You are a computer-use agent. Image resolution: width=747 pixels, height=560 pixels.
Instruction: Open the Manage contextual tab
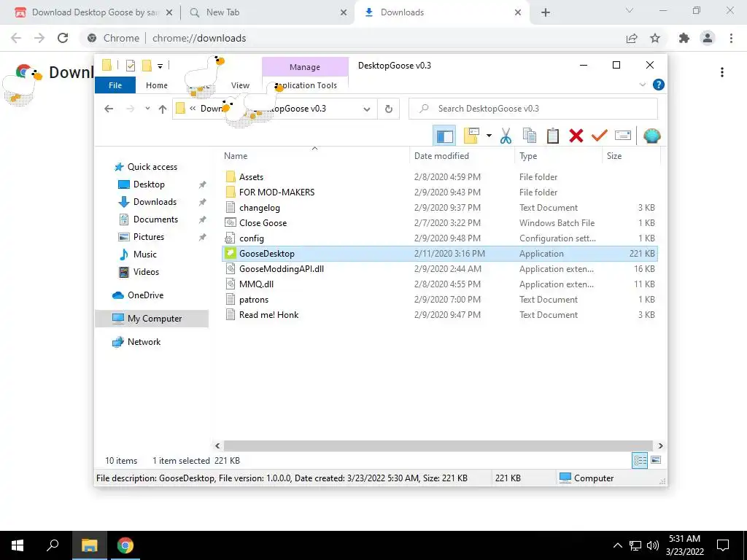305,67
